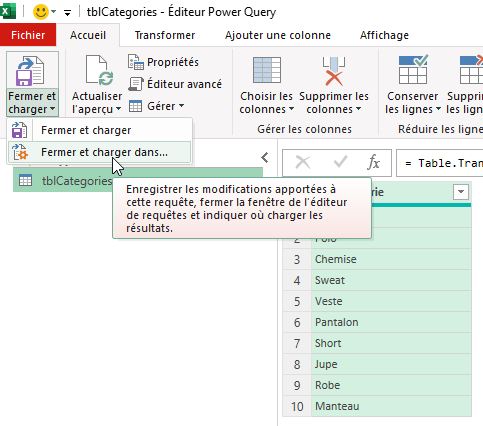This screenshot has width=483, height=426.
Task: Click the Choisir les colonnes icon
Action: [267, 70]
